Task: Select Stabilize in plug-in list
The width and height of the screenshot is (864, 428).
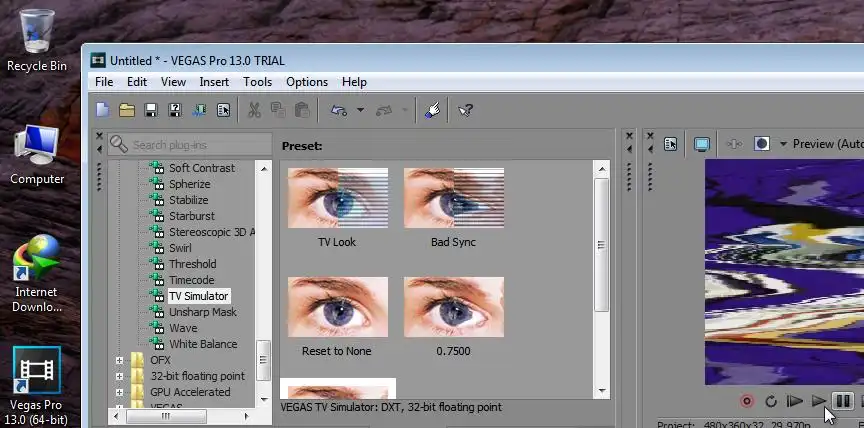Action: tap(188, 200)
